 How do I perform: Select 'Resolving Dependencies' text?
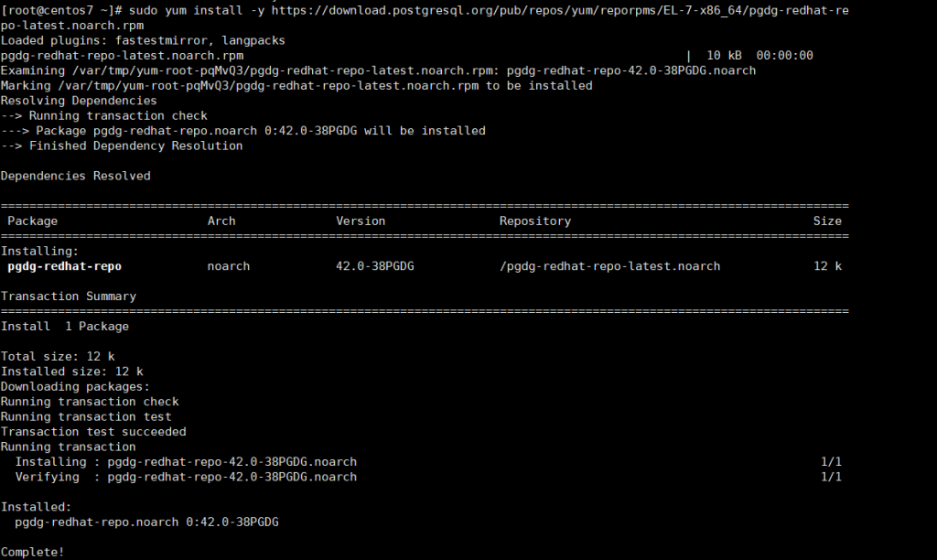pos(79,101)
